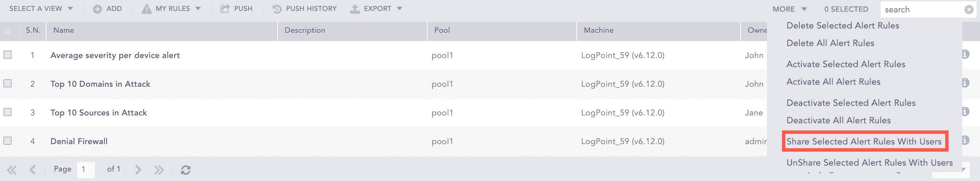This screenshot has height=181, width=980.
Task: Click the Add plus icon
Action: pos(97,9)
